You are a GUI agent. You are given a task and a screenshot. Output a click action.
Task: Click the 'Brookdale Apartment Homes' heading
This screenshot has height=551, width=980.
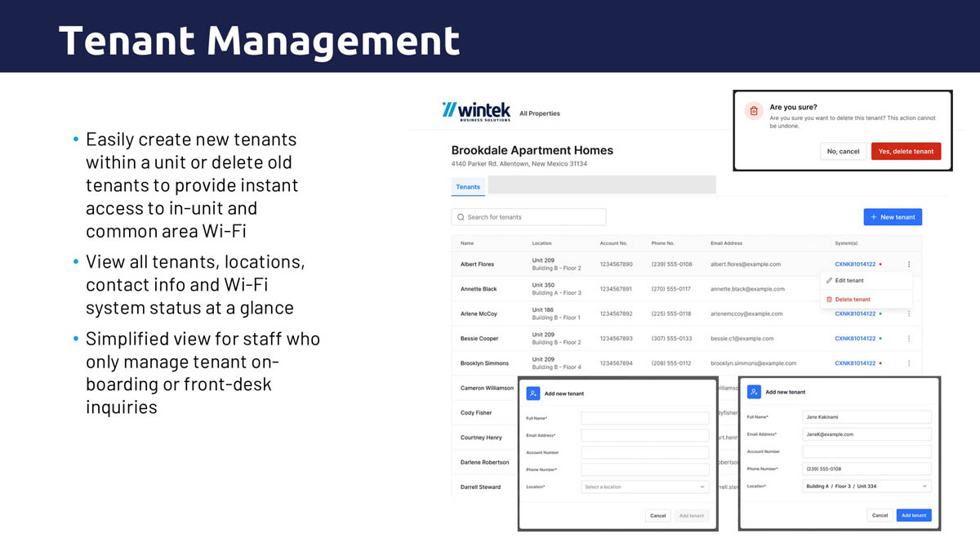532,151
